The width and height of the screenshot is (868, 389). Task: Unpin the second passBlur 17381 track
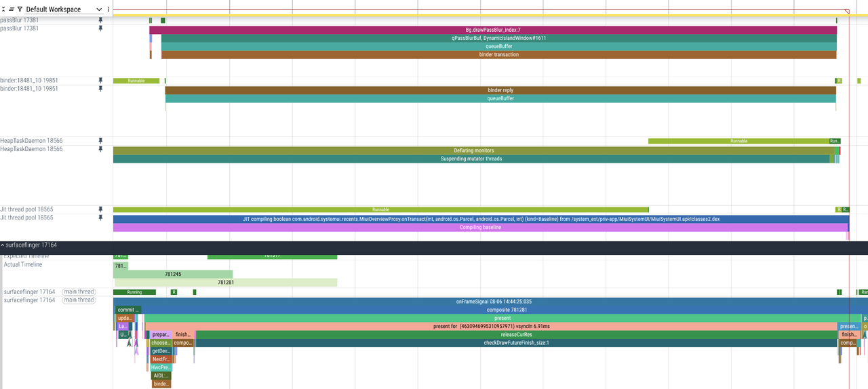[x=100, y=28]
